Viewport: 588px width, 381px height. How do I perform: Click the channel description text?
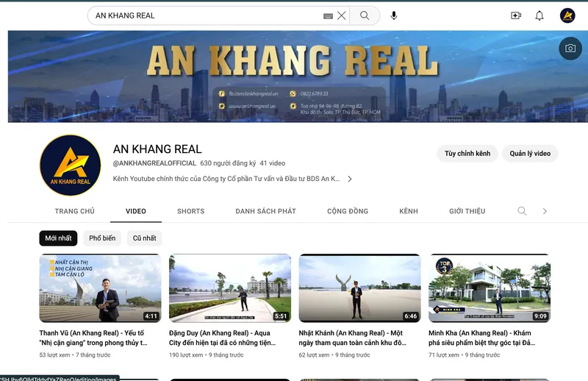coord(226,179)
